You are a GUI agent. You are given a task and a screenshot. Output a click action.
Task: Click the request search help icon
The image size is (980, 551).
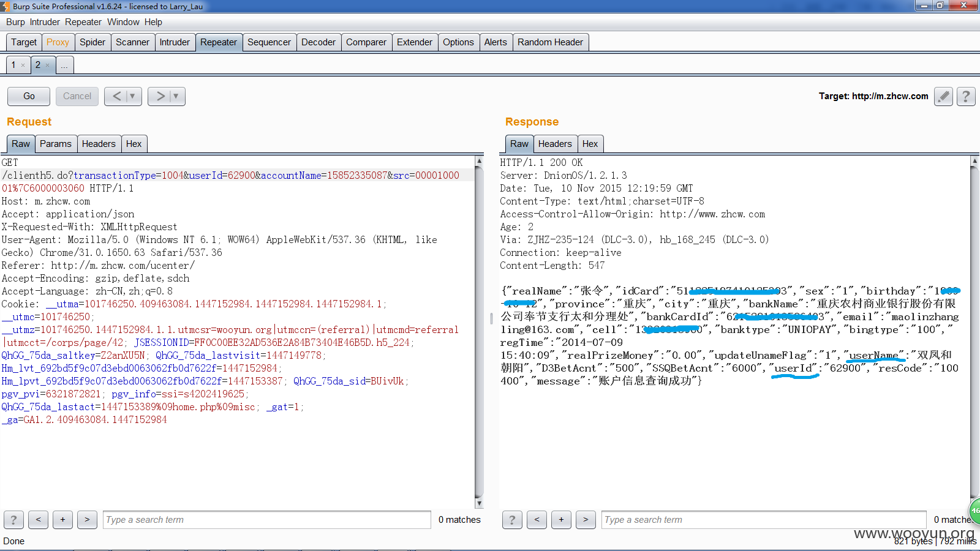[13, 520]
